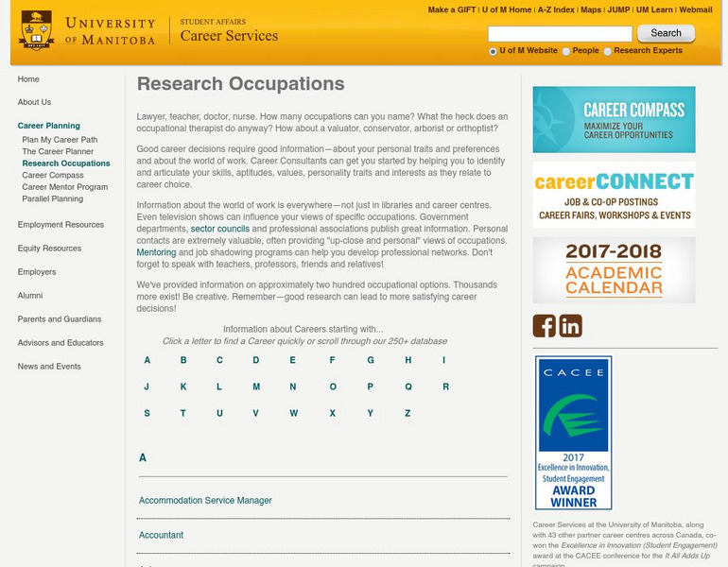728x567 pixels.
Task: Open Parents and Guardians section
Action: click(60, 319)
